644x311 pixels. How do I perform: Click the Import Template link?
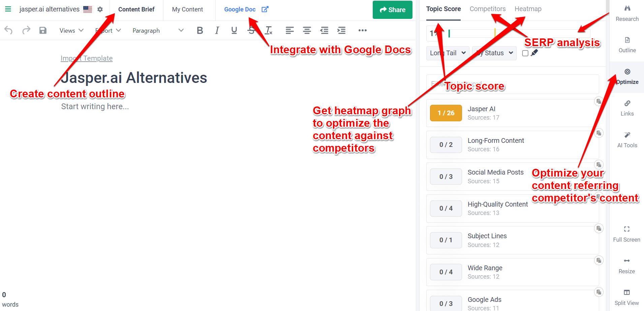87,58
